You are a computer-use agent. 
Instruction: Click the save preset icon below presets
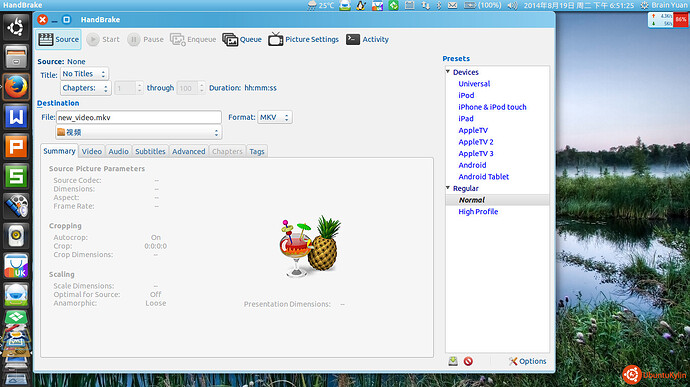tap(453, 361)
